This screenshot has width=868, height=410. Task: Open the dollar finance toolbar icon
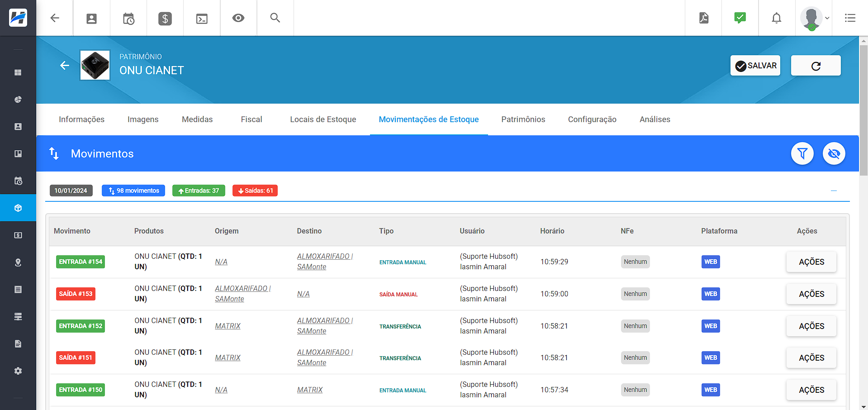(x=165, y=19)
